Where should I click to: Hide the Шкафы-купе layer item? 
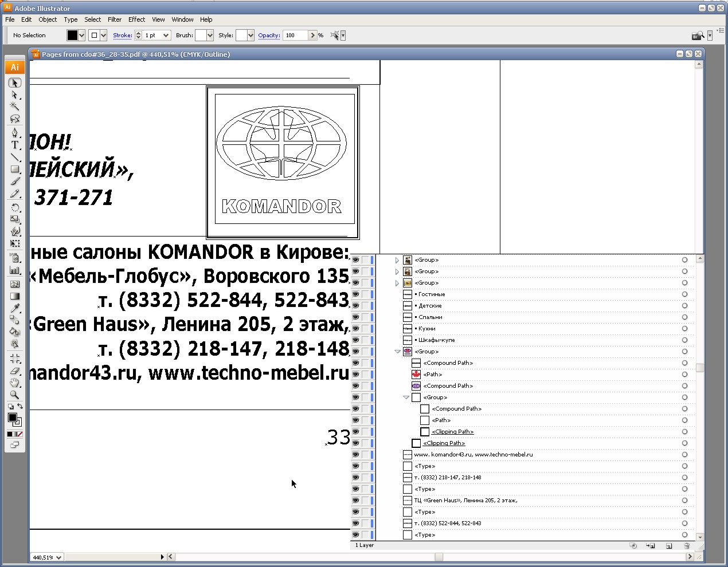(356, 340)
